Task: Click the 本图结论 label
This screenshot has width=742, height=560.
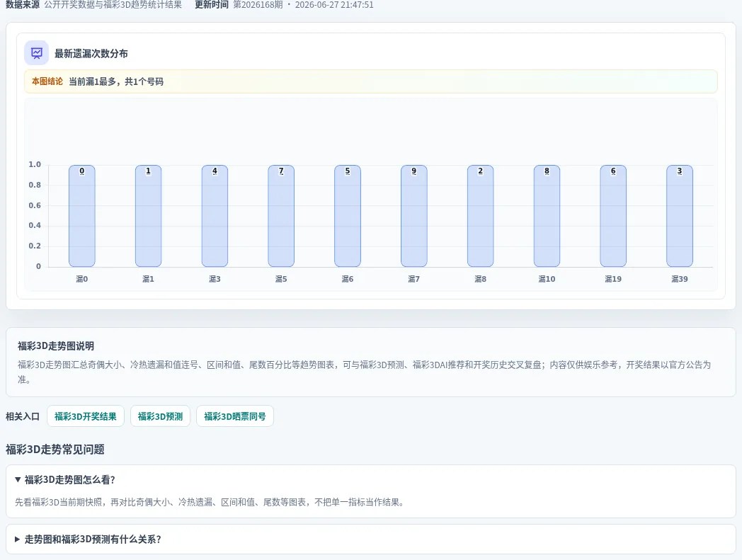Action: [47, 81]
